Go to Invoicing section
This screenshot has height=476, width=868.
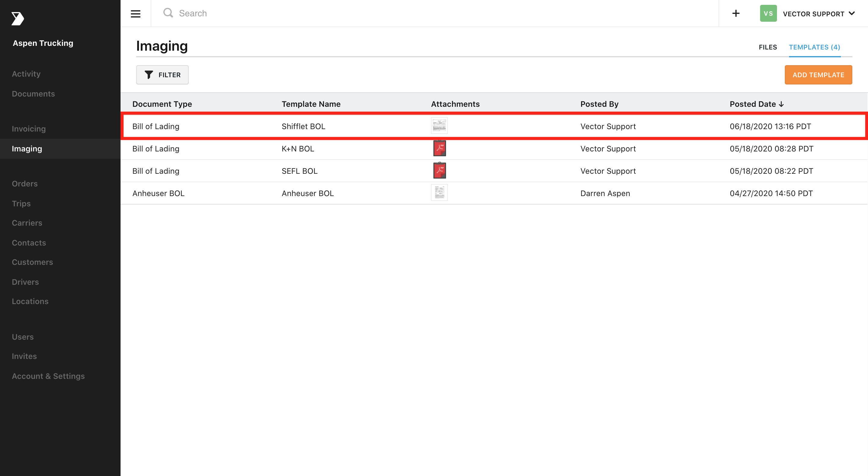click(x=29, y=129)
